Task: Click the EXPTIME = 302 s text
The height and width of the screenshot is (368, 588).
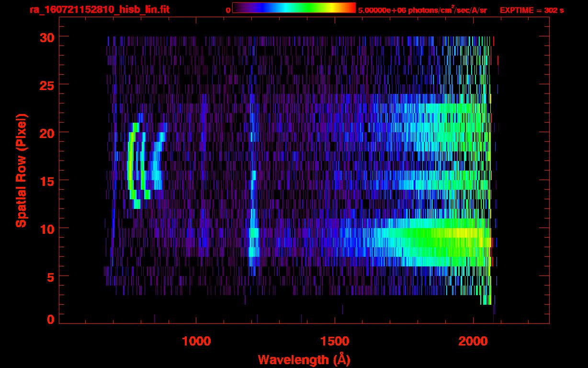Action: click(531, 10)
